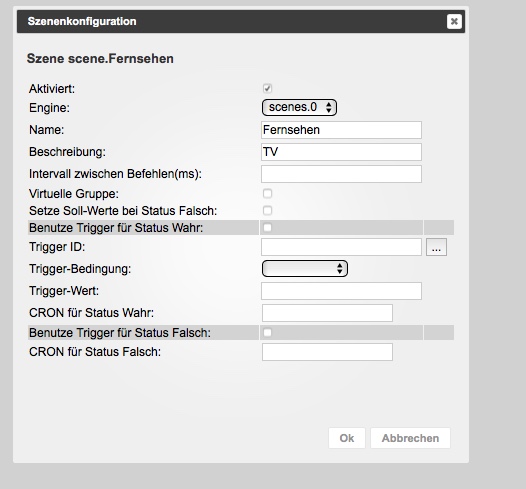Click into the Trigger ID text field
Screen dimensions: 526x489
(341, 247)
